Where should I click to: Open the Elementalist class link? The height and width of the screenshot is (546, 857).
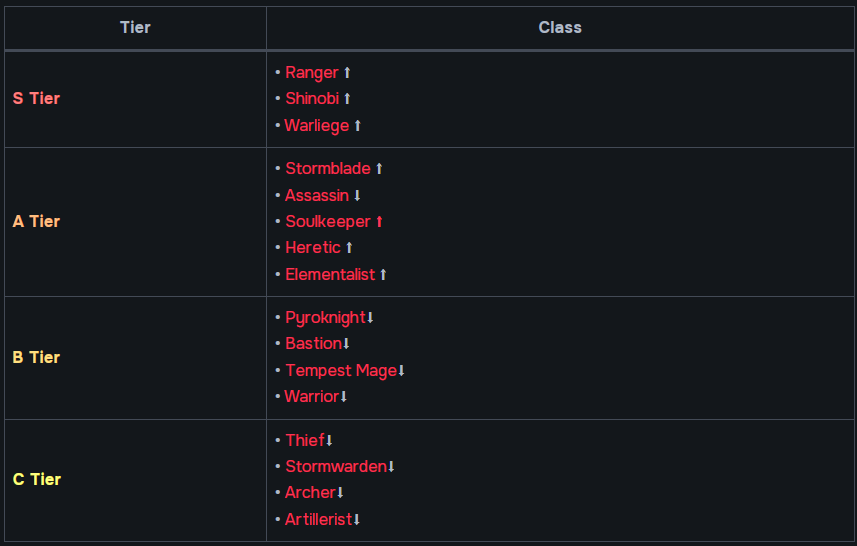[330, 274]
